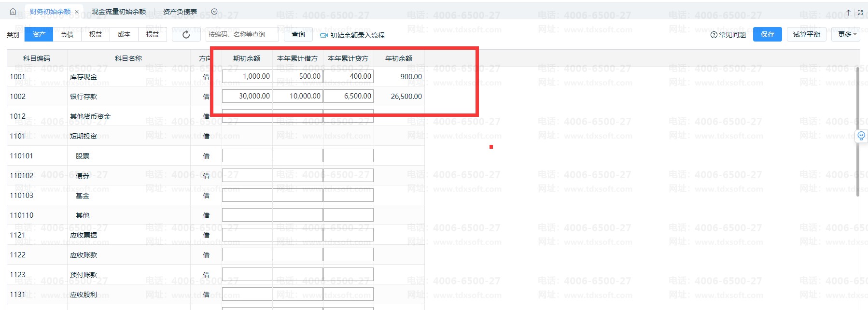Image resolution: width=868 pixels, height=310 pixels.
Task: Click the search box for code or name
Action: click(x=241, y=34)
